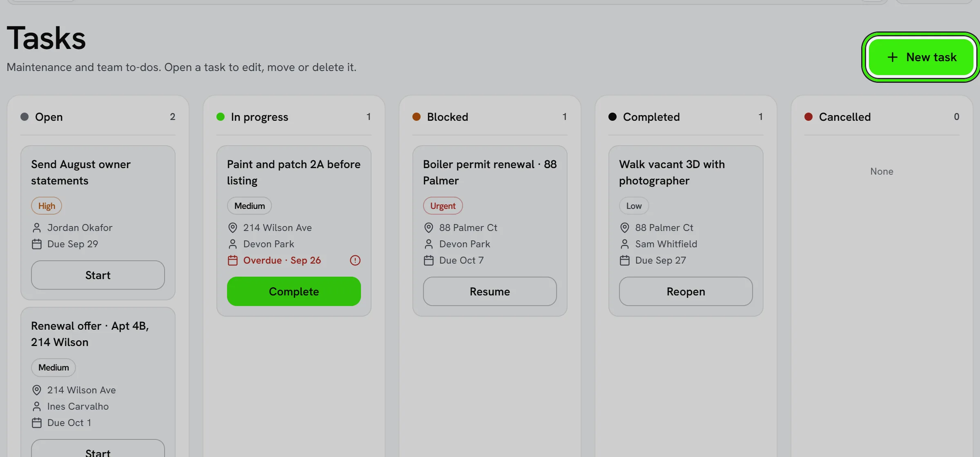This screenshot has width=980, height=457.
Task: Click the Completed column header
Action: [x=686, y=117]
